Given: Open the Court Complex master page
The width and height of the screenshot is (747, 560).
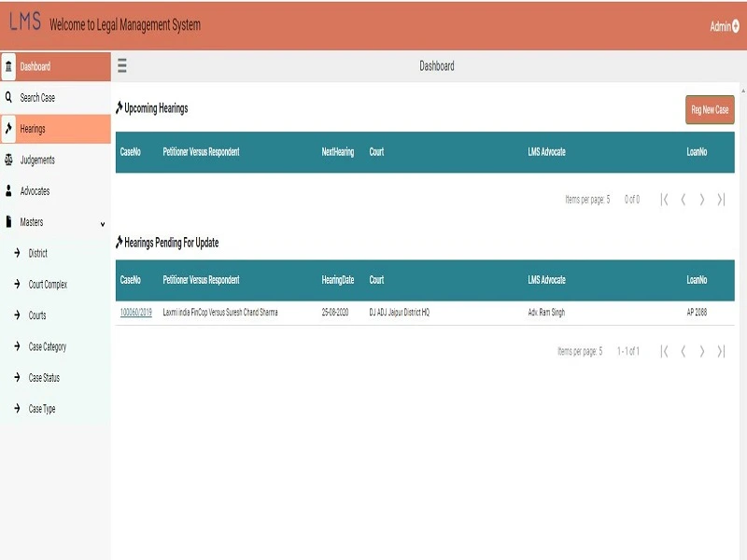Looking at the screenshot, I should point(48,285).
